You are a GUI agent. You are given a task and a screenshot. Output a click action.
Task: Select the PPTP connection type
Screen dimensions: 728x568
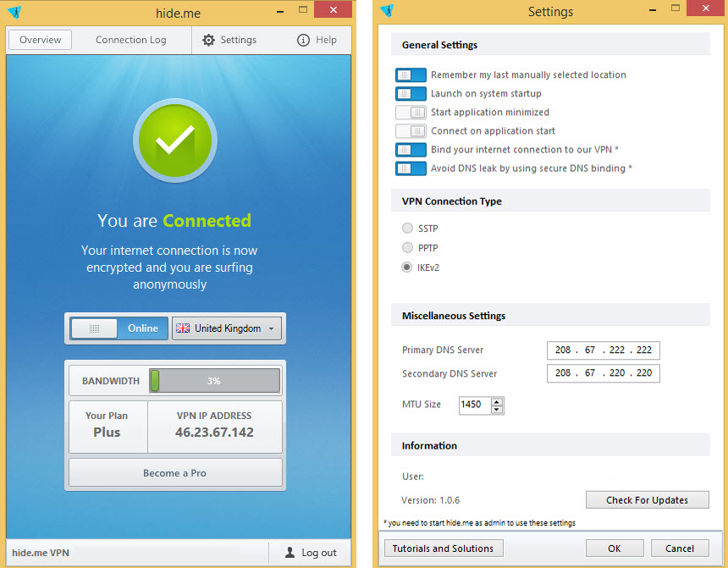pos(407,247)
